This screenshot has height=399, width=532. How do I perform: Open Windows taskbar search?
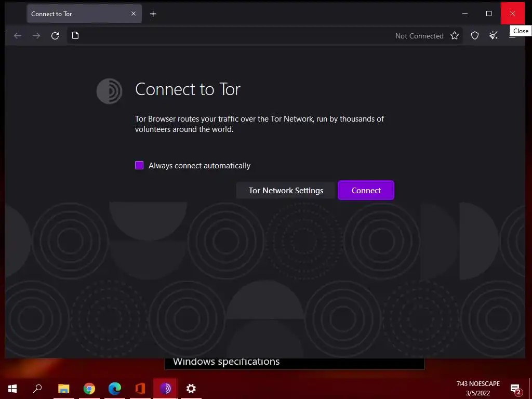coord(37,389)
